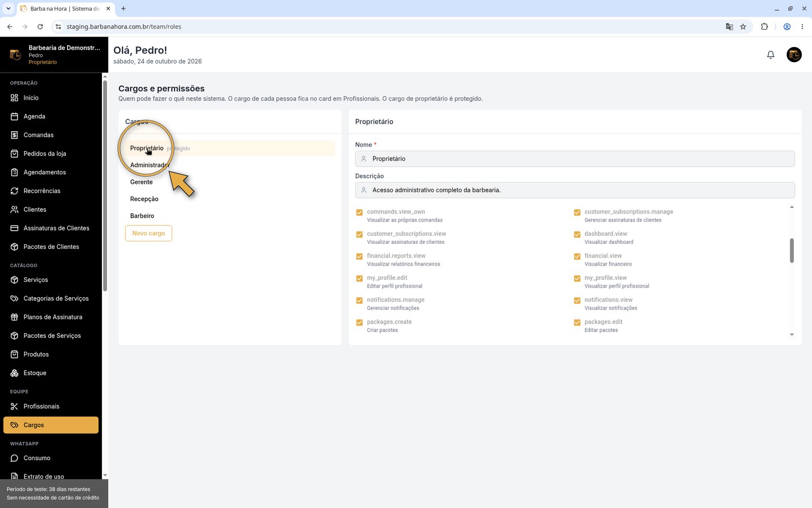Click the Profissionais scissors icon
812x508 pixels.
(x=14, y=406)
